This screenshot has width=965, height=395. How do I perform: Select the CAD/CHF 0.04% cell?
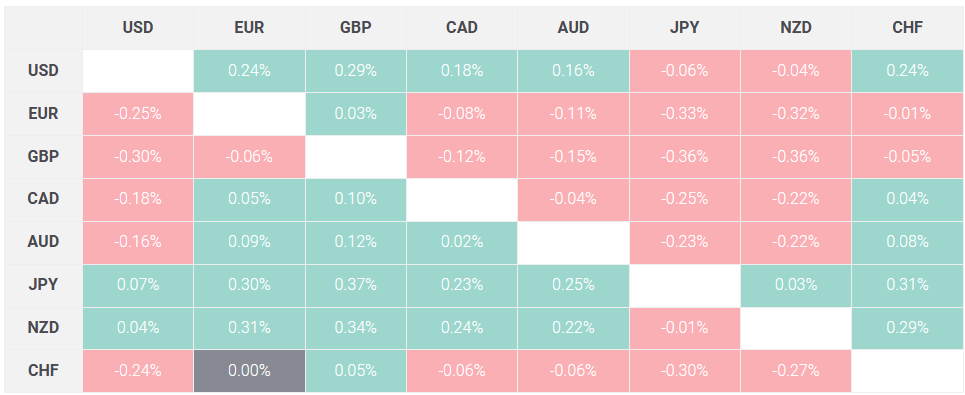click(907, 199)
